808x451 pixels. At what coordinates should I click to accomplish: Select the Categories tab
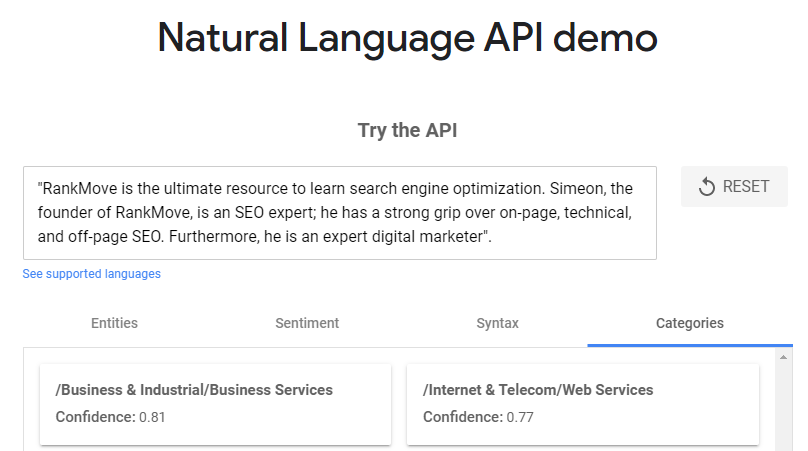(x=690, y=323)
